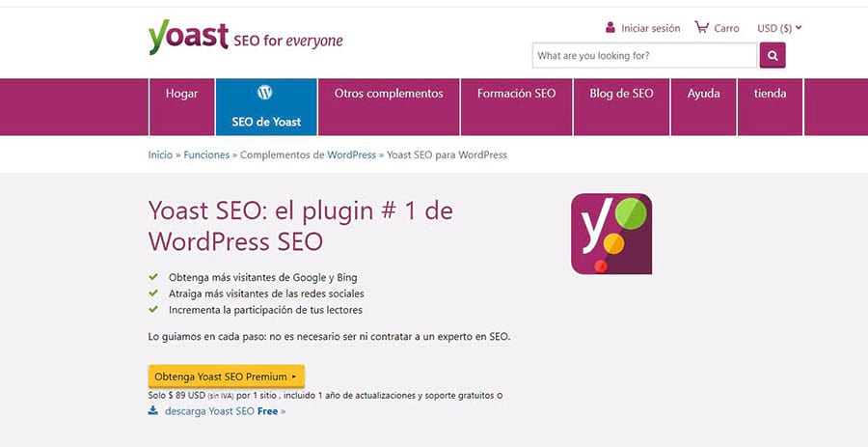Click the Inicio breadcrumb link
The height and width of the screenshot is (447, 868).
(160, 154)
